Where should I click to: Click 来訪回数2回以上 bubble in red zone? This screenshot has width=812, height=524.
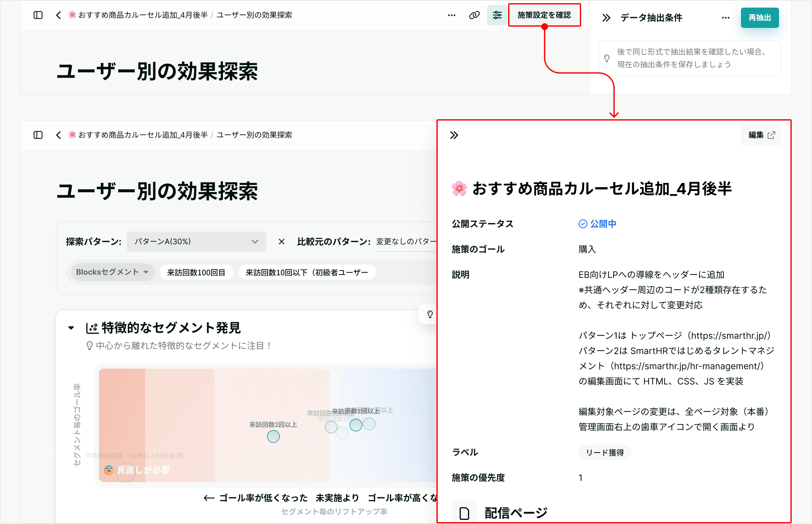273,436
